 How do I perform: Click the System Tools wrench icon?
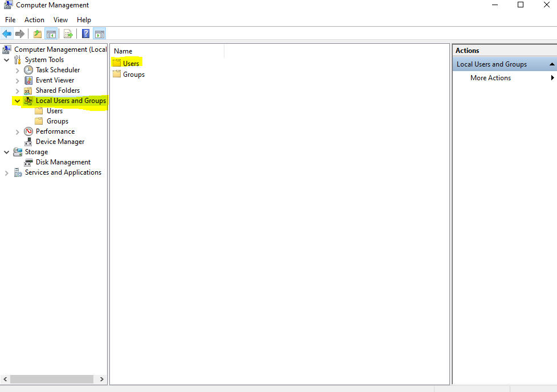click(18, 60)
